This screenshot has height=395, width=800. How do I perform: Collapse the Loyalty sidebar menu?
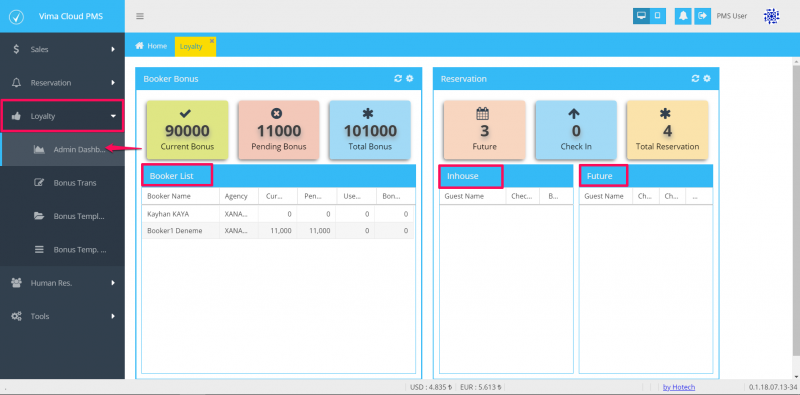click(x=62, y=116)
